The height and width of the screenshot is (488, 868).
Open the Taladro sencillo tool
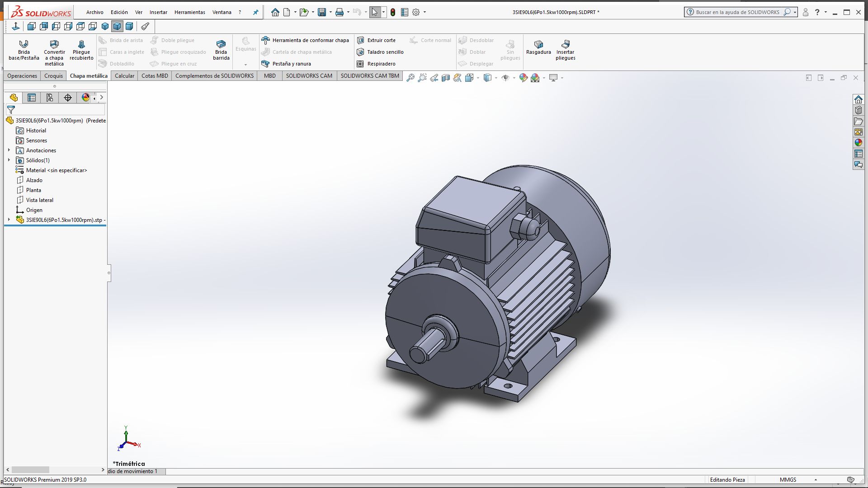[x=382, y=52]
